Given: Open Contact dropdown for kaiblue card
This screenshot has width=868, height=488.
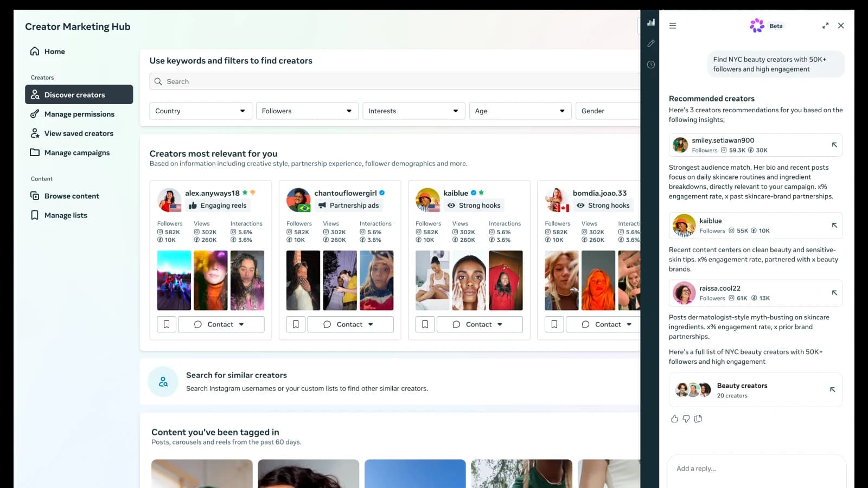Looking at the screenshot, I should point(480,324).
